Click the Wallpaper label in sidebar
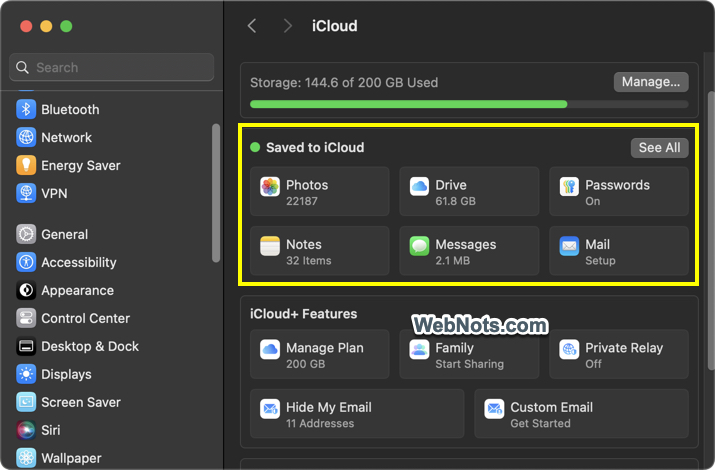Image resolution: width=715 pixels, height=470 pixels. pyautogui.click(x=71, y=458)
